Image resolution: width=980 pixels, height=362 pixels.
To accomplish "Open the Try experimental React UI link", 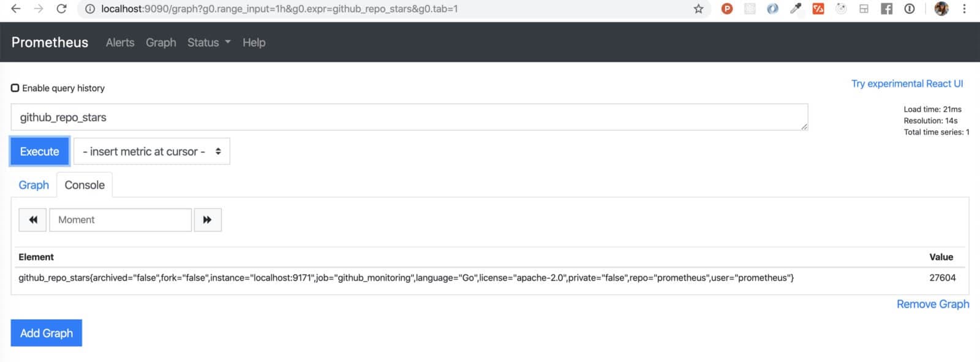I will pyautogui.click(x=907, y=83).
